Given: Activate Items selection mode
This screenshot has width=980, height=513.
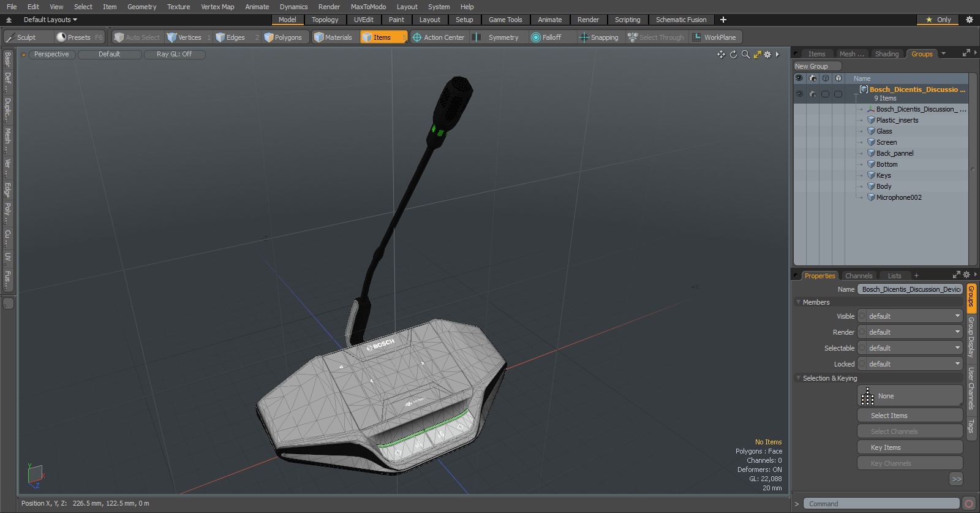Looking at the screenshot, I should (383, 37).
